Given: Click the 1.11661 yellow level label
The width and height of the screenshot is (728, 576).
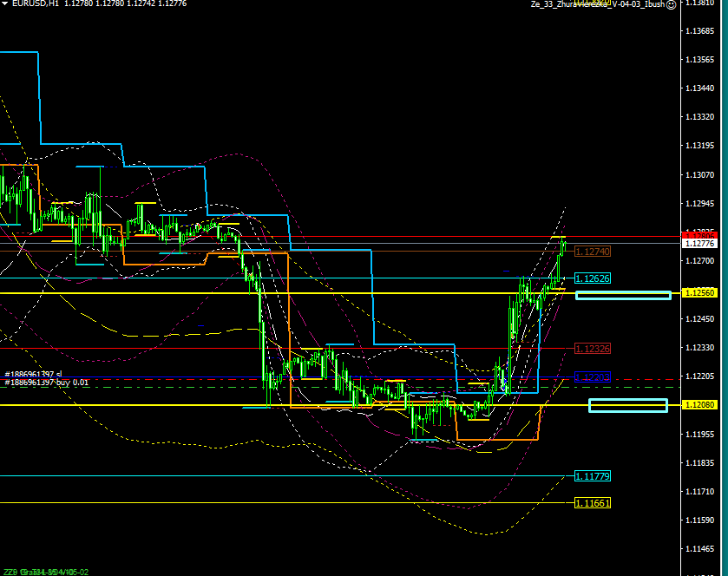Looking at the screenshot, I should pyautogui.click(x=593, y=503).
